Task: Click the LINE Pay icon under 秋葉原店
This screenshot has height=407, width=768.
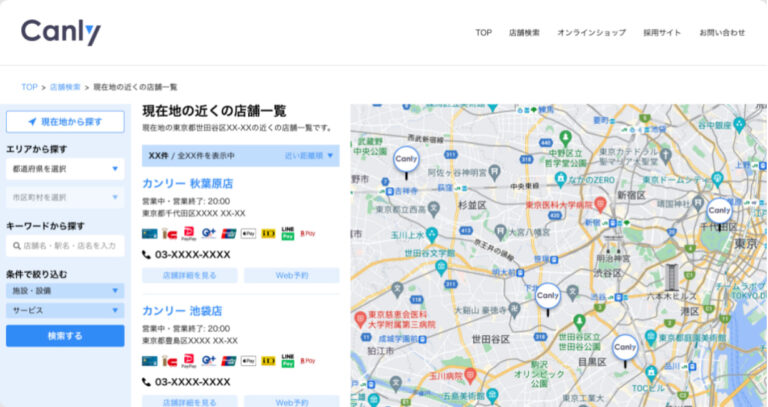Action: [x=288, y=233]
